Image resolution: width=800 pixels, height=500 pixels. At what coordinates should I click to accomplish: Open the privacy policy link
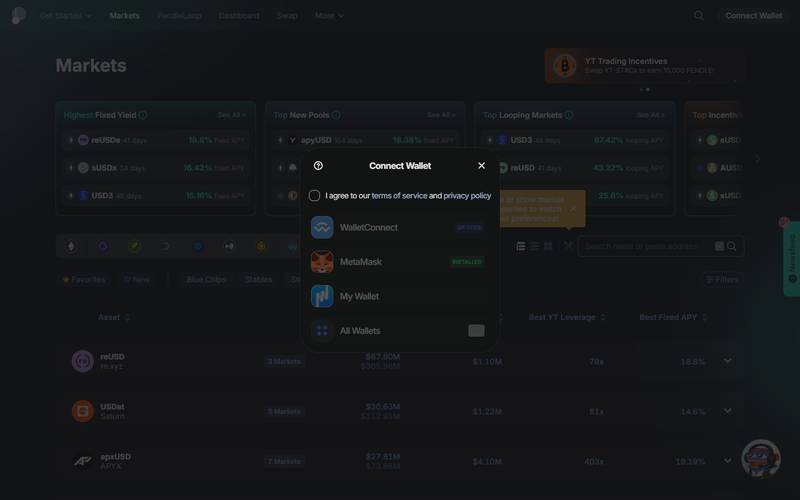pos(467,196)
